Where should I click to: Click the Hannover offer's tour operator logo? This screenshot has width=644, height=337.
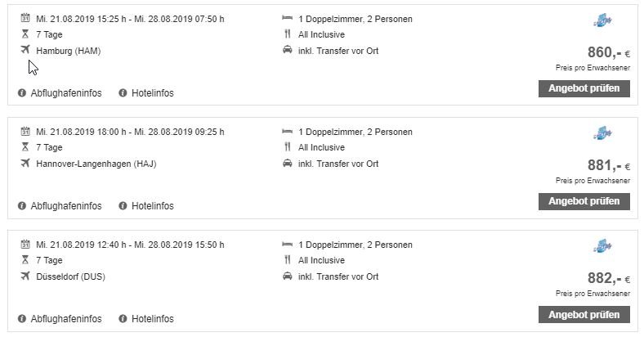(x=604, y=134)
